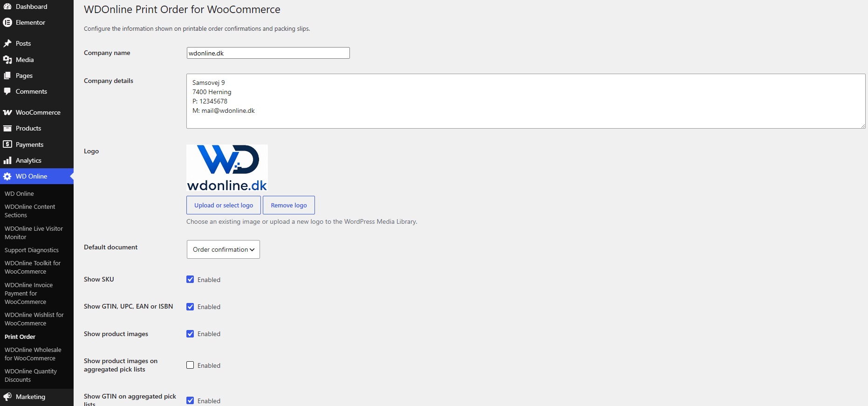Click the 'Show SKU' label text
The height and width of the screenshot is (406, 868).
99,279
